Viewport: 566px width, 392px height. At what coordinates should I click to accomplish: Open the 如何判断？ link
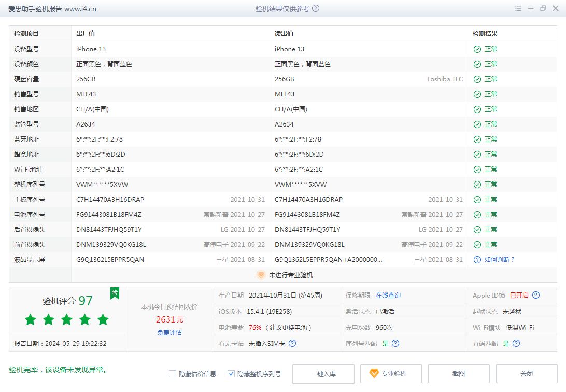[500, 260]
